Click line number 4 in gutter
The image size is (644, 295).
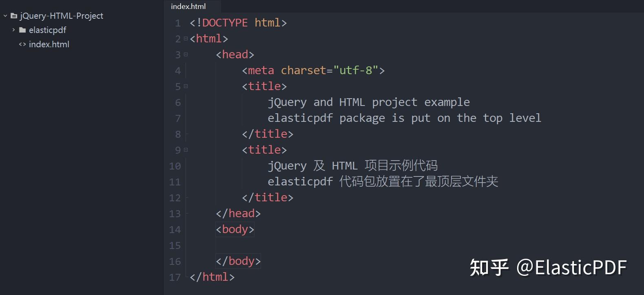coord(178,71)
